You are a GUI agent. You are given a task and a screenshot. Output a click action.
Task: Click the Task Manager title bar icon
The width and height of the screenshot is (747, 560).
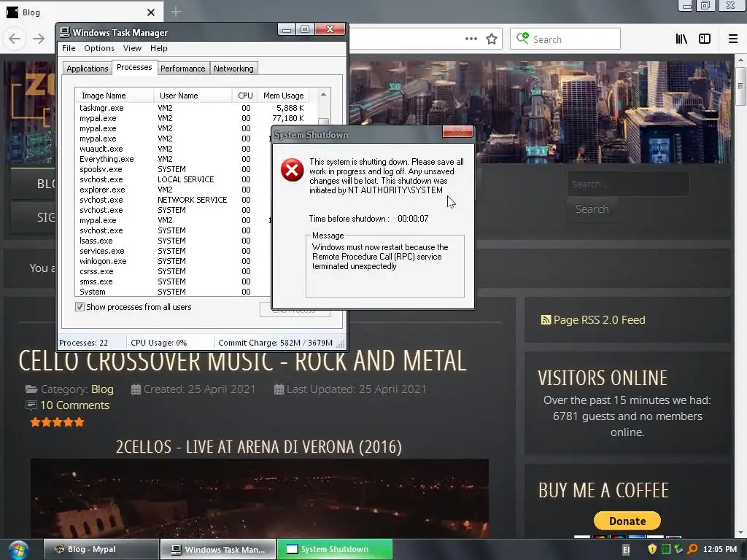click(65, 32)
